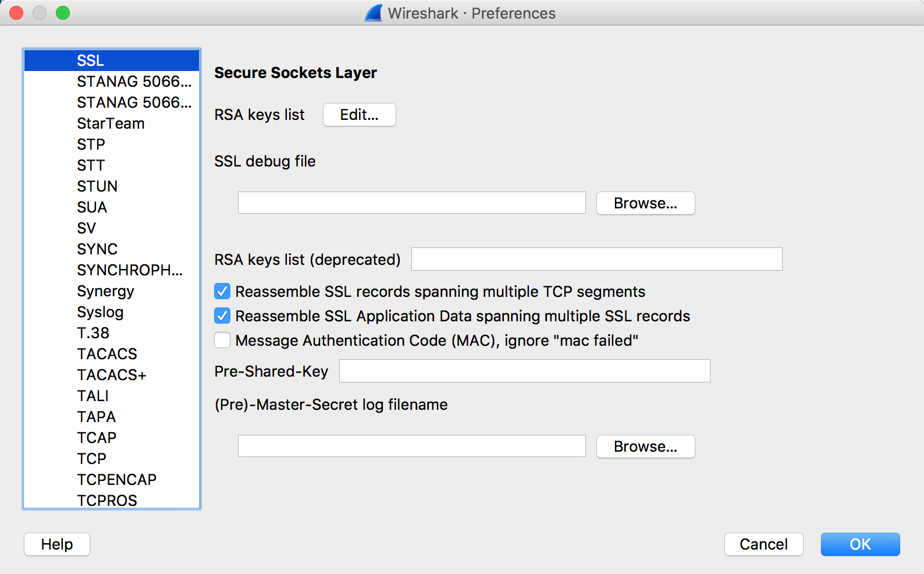Uncheck Reassemble SSL records spanning TCP segments
Viewport: 924px width, 574px height.
[x=222, y=291]
